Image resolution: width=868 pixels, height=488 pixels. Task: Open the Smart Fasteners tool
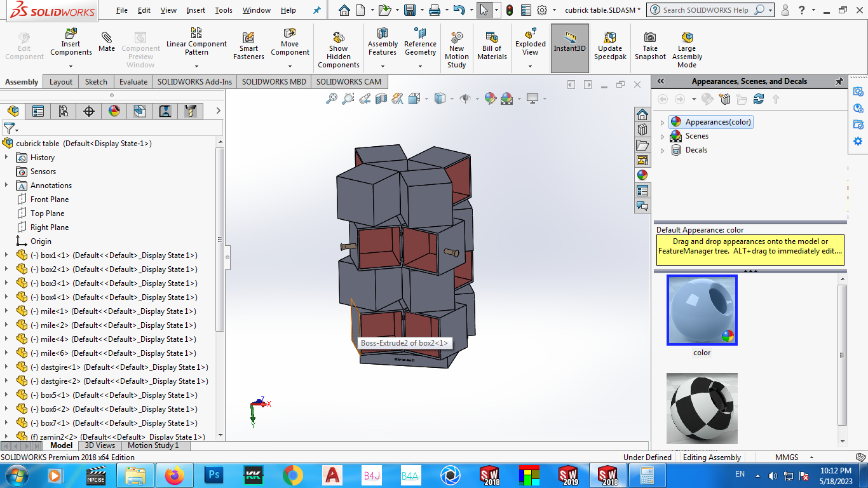[248, 46]
